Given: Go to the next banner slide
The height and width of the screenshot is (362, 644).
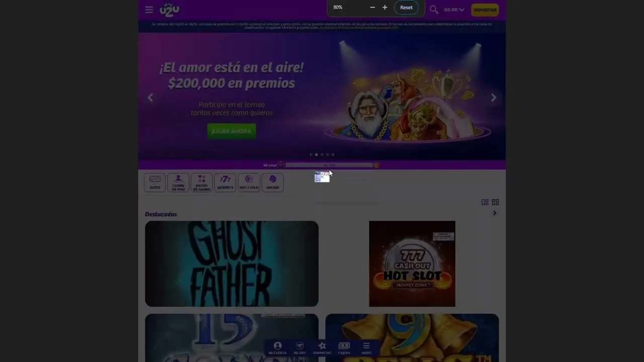Looking at the screenshot, I should click(x=494, y=98).
